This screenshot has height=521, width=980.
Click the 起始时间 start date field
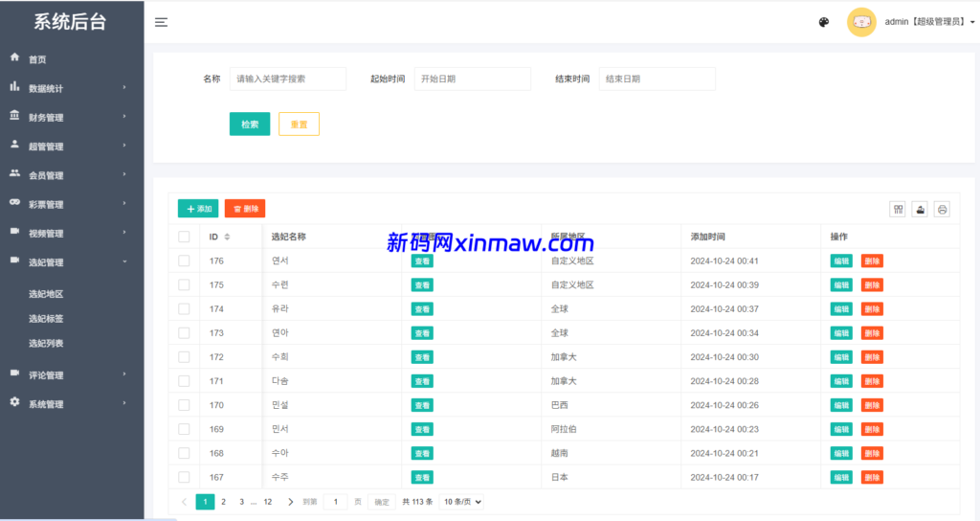[473, 79]
